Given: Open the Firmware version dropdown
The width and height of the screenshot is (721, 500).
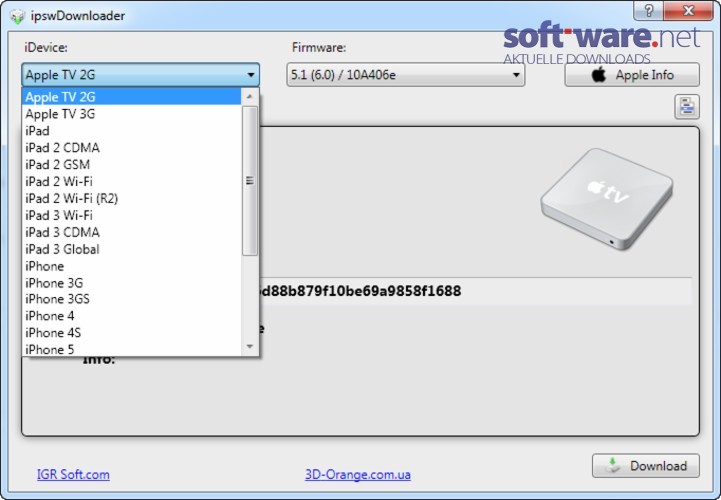Looking at the screenshot, I should point(406,75).
